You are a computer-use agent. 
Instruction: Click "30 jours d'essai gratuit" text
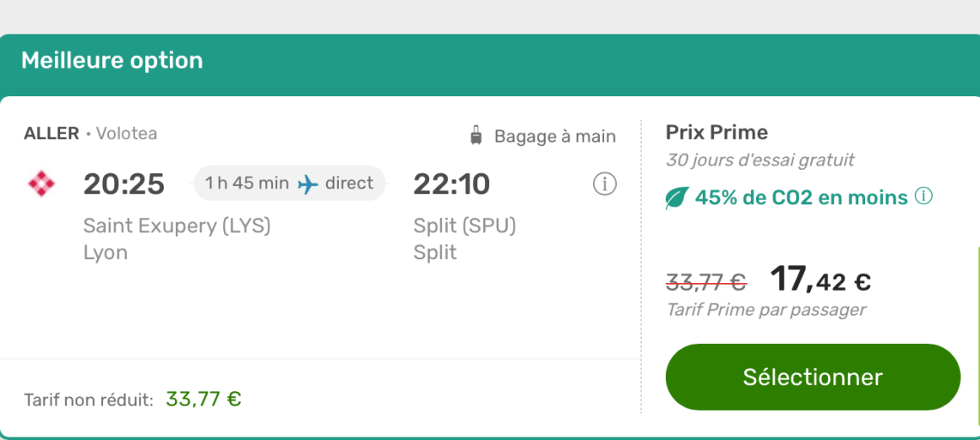[x=759, y=160]
